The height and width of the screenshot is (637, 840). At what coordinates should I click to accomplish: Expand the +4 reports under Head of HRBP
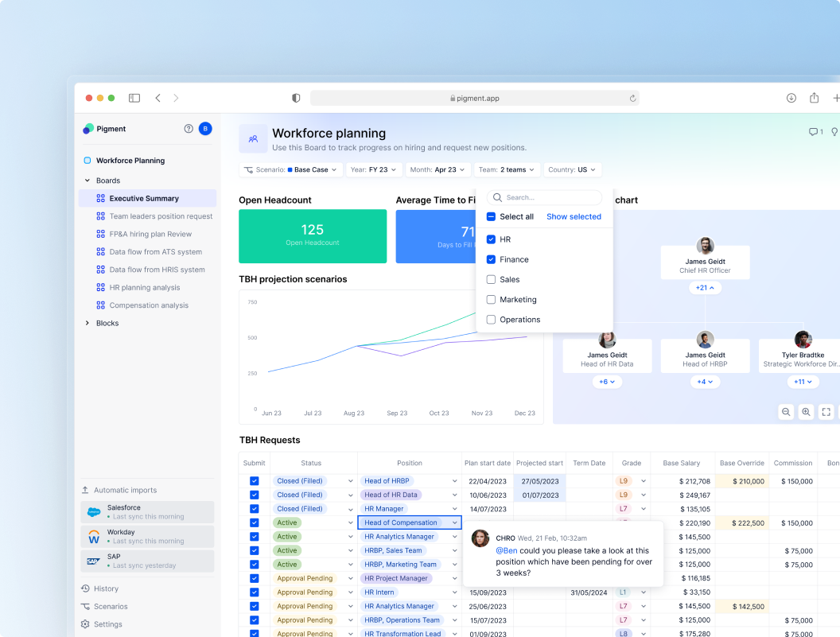[705, 382]
